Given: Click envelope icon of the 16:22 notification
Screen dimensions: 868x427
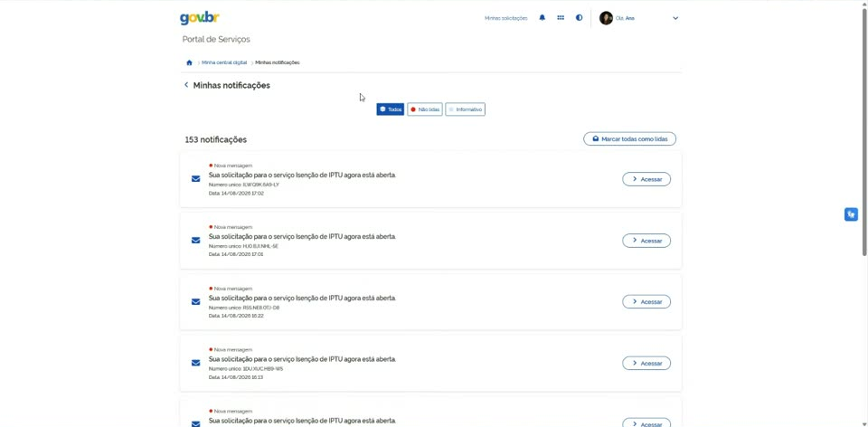Looking at the screenshot, I should pyautogui.click(x=195, y=302).
